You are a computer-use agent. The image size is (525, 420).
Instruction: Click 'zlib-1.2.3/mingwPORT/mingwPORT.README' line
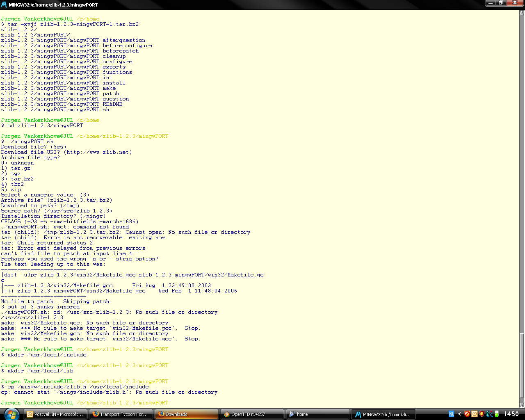[62, 104]
